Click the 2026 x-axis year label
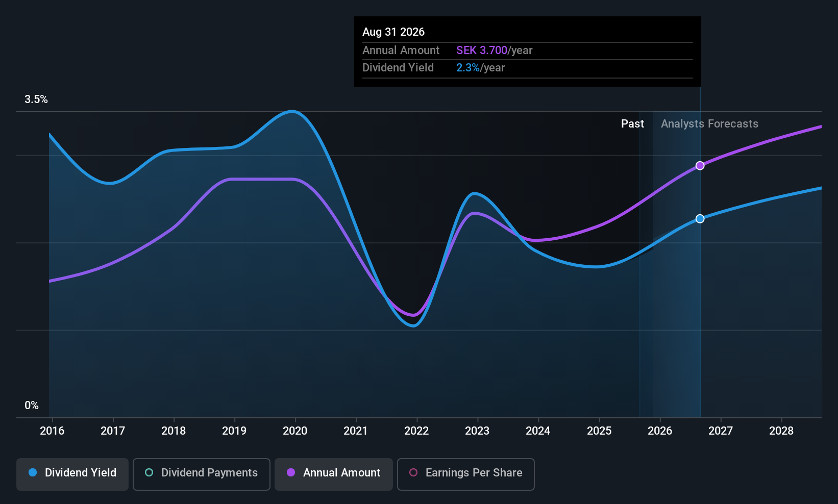 coord(660,431)
